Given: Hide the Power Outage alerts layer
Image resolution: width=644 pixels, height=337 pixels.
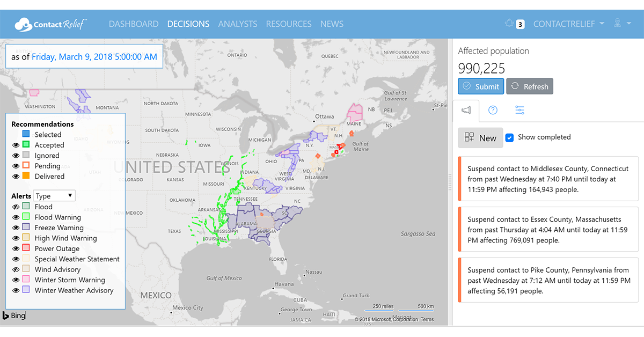Looking at the screenshot, I should click(x=16, y=248).
